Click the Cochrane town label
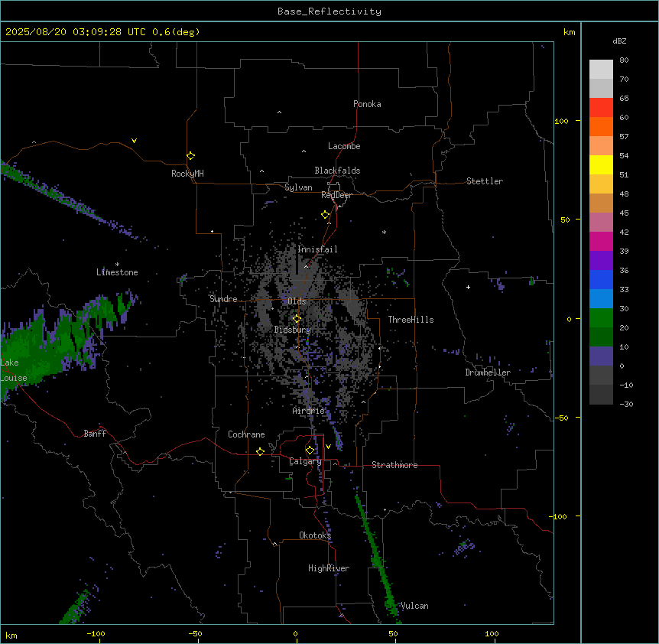 pyautogui.click(x=246, y=434)
